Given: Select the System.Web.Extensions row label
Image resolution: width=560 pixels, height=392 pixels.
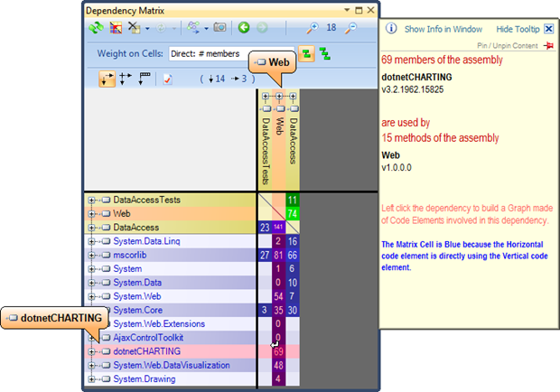Looking at the screenshot, I should (159, 324).
